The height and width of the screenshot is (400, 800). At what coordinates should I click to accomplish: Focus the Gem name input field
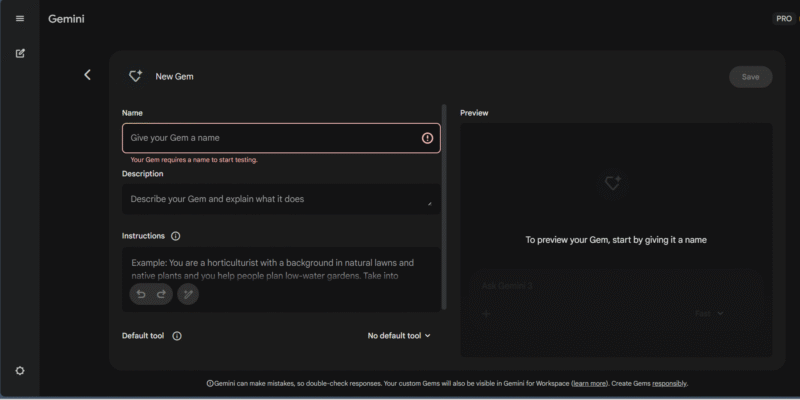281,138
